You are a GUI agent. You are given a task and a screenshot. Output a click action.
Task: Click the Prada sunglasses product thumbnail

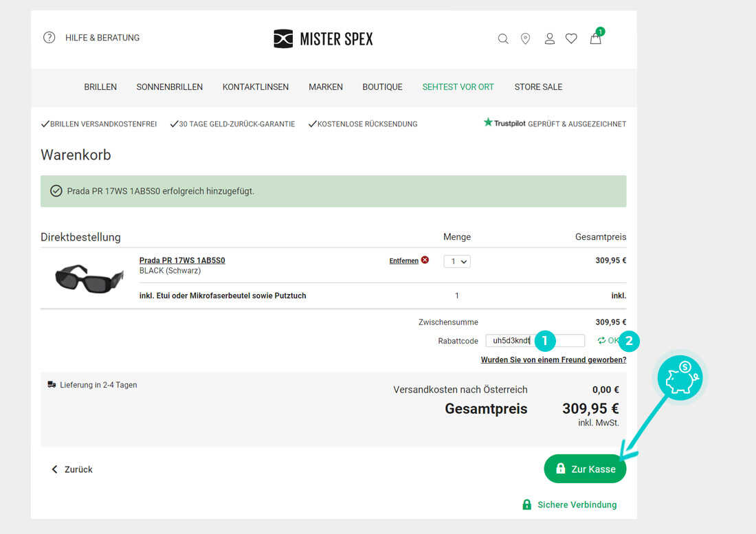click(89, 278)
